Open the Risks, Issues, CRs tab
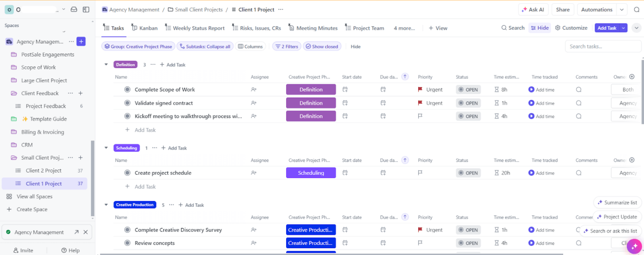This screenshot has width=644, height=255. [x=256, y=28]
